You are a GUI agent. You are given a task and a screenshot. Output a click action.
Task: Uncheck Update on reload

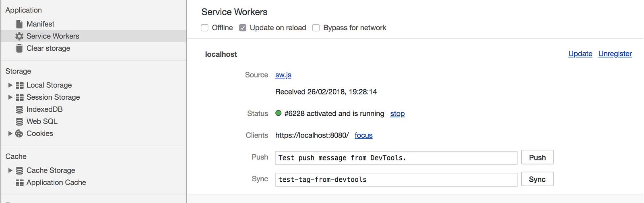242,28
